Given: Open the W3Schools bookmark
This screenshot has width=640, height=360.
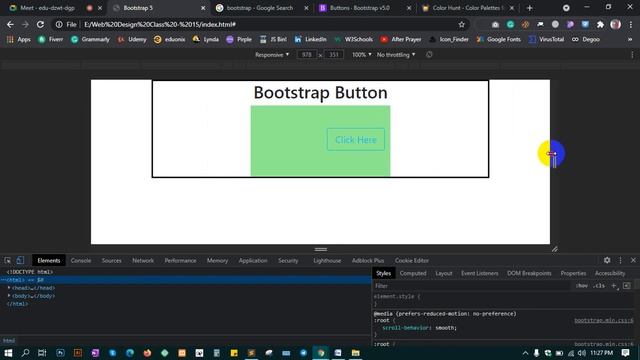Looking at the screenshot, I should pyautogui.click(x=353, y=40).
